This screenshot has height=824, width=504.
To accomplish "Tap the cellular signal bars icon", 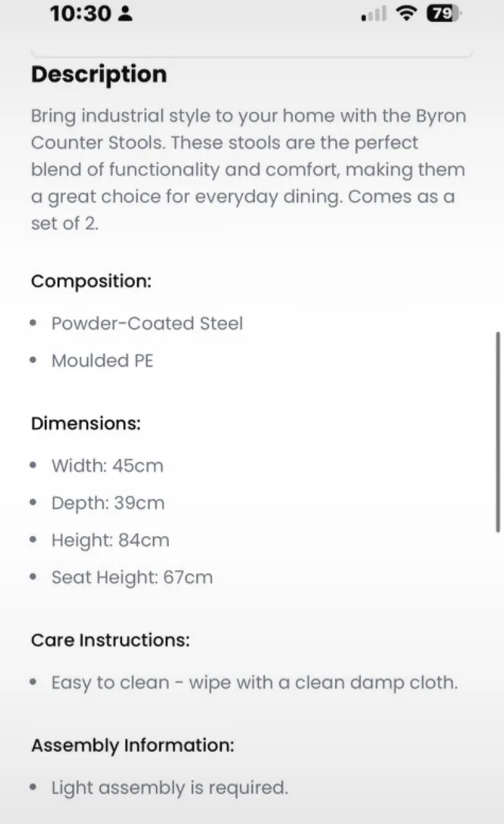I will [x=374, y=14].
